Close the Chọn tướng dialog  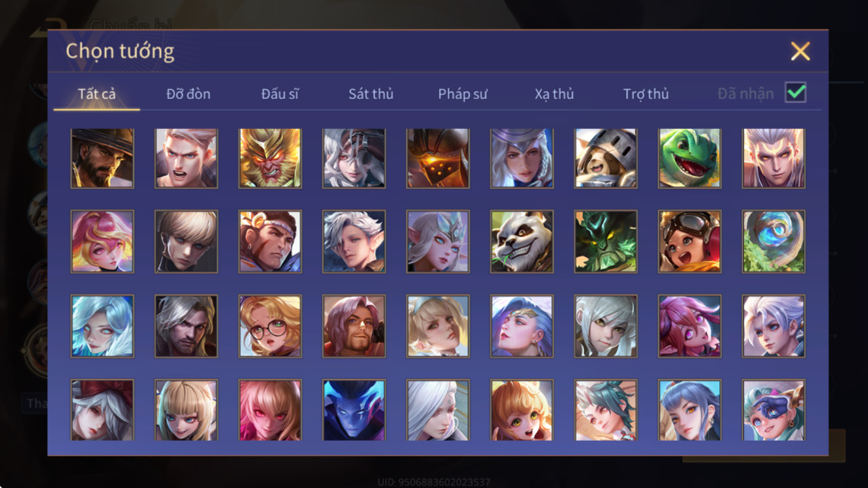(800, 51)
